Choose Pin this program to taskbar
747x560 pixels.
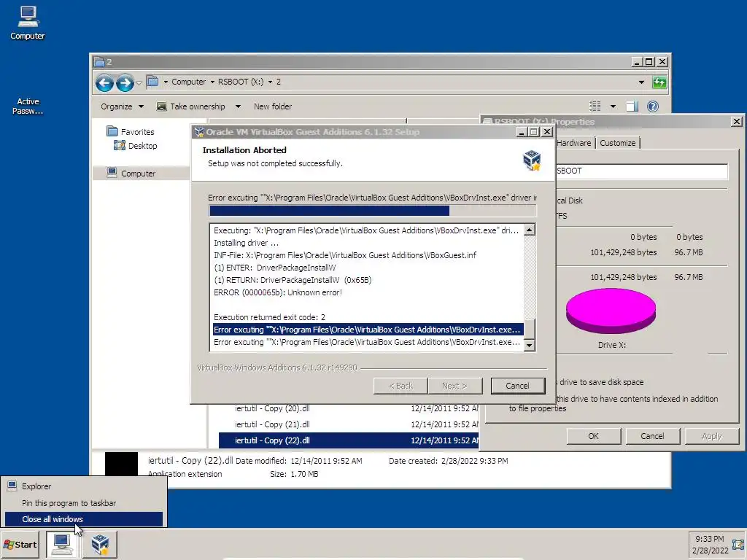point(83,503)
